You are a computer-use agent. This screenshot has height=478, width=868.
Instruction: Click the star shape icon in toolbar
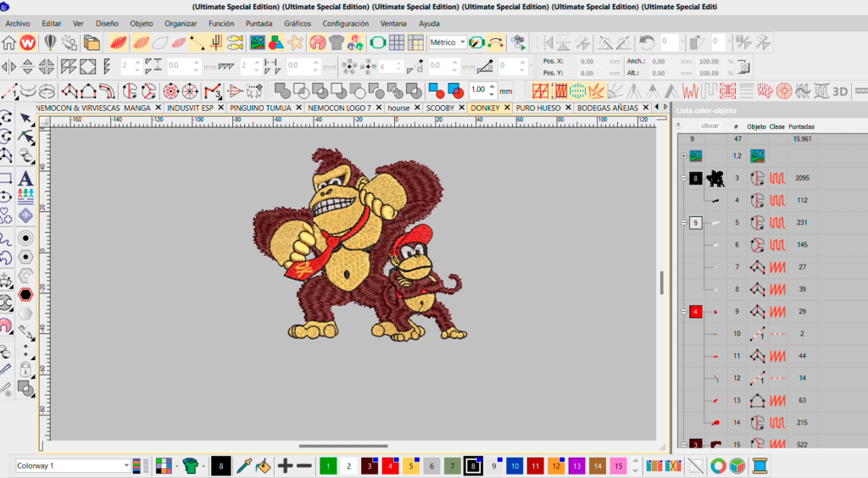pos(295,42)
